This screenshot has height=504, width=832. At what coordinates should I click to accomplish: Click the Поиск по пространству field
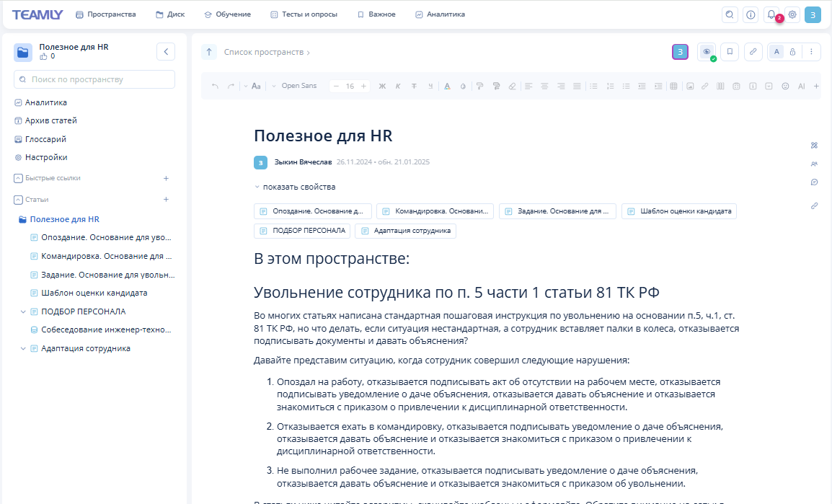pos(94,79)
